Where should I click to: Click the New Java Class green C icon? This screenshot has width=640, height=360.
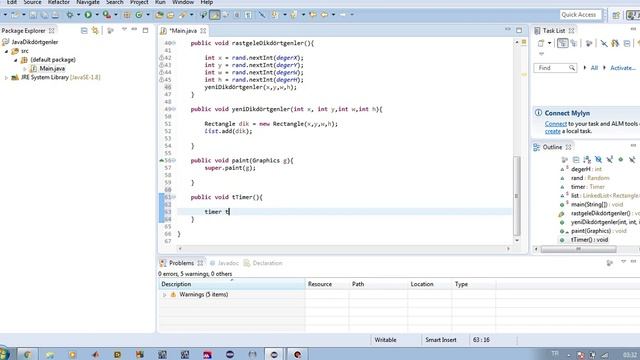pyautogui.click(x=139, y=15)
